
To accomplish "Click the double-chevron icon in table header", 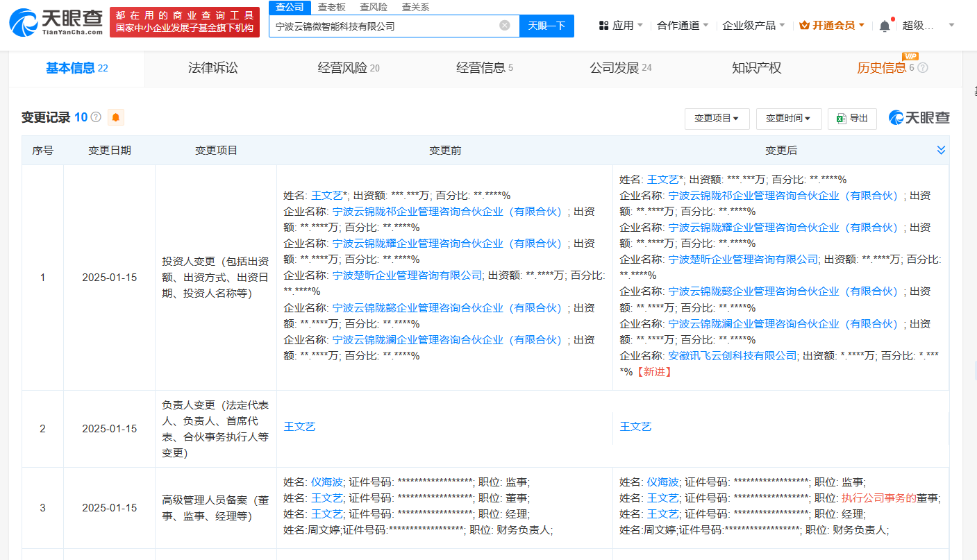I will (x=941, y=150).
